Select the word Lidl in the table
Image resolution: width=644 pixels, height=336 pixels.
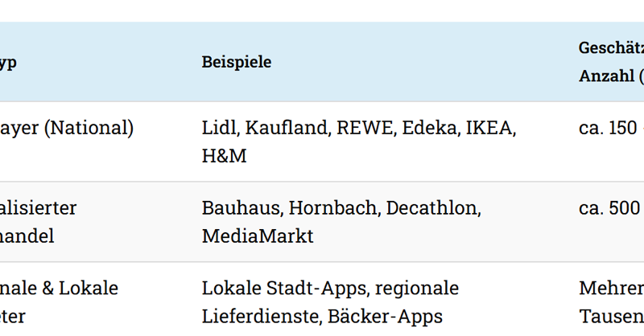click(x=219, y=128)
